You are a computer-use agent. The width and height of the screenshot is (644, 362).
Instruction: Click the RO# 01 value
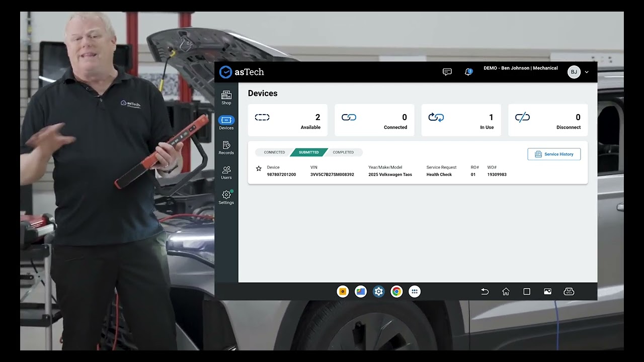473,174
